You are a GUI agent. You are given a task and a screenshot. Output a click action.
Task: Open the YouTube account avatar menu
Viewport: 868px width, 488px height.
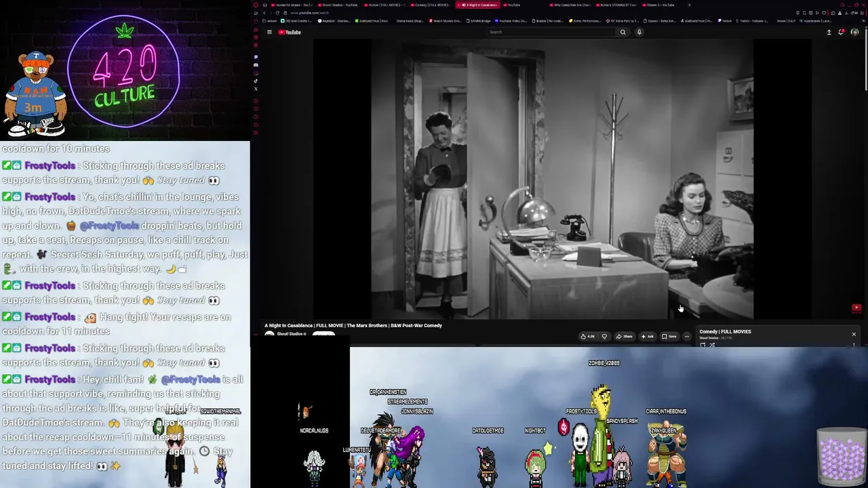coord(854,32)
